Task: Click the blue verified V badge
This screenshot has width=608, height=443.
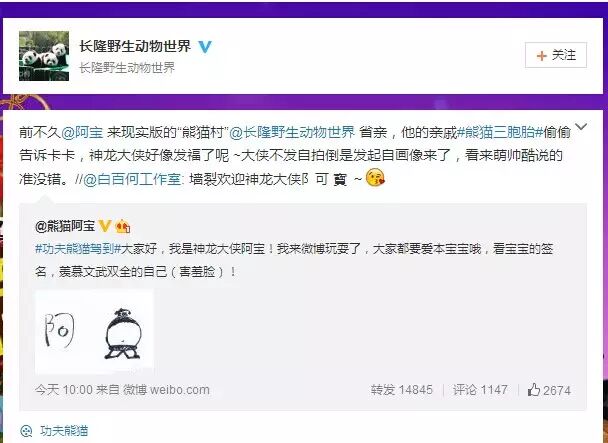Action: click(205, 47)
